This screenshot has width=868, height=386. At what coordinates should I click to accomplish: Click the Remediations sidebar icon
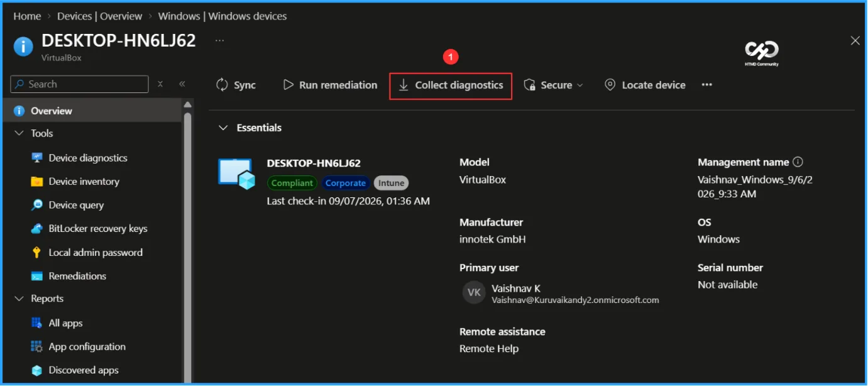37,276
